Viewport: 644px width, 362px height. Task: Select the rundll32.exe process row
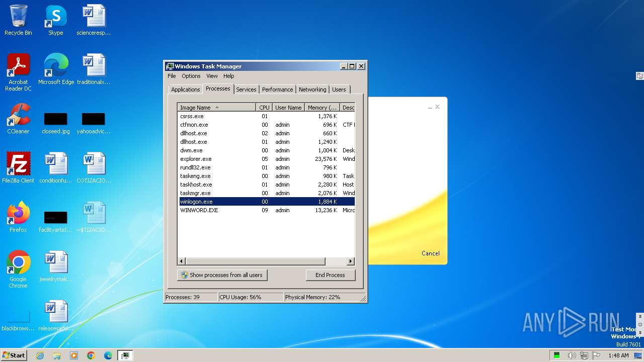click(266, 167)
